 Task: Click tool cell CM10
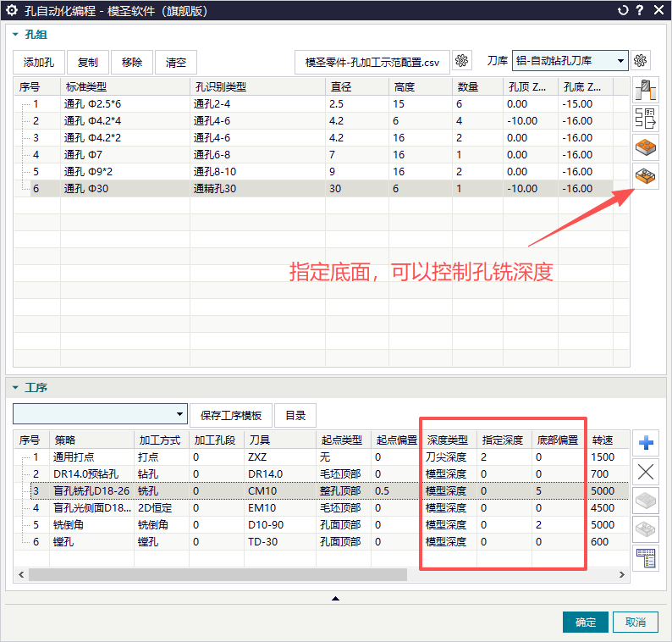point(280,491)
